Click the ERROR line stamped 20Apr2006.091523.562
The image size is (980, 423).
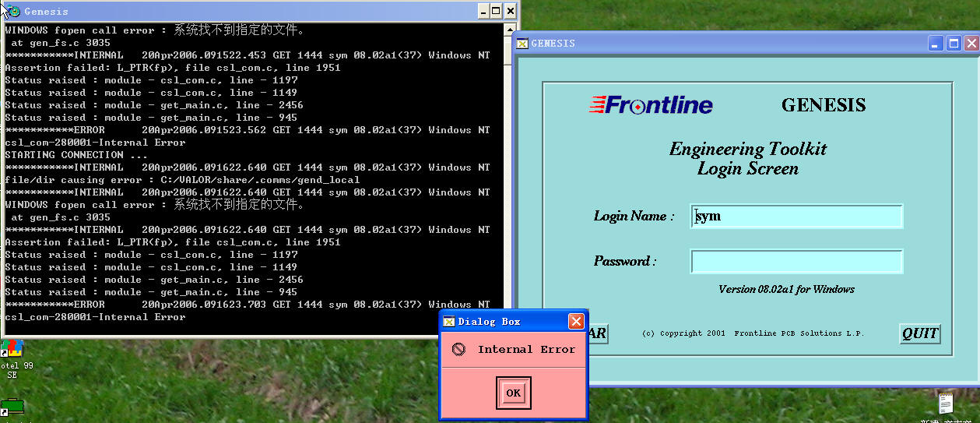[x=248, y=130]
